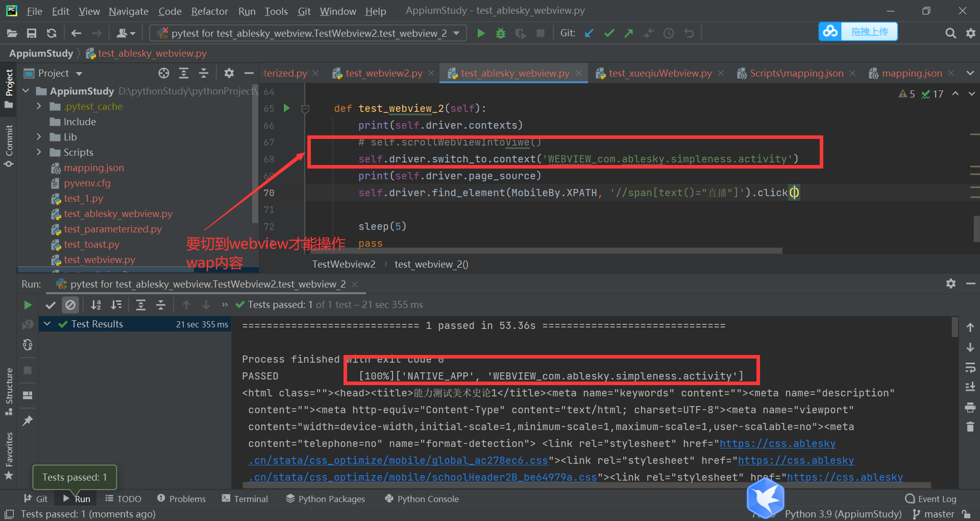Screen dimensions: 980x521
Task: Open Search Everywhere magnifier icon
Action: 950,33
